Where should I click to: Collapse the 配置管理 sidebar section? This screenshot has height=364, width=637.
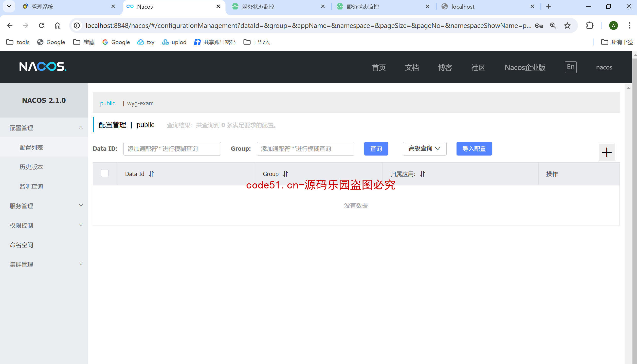44,128
